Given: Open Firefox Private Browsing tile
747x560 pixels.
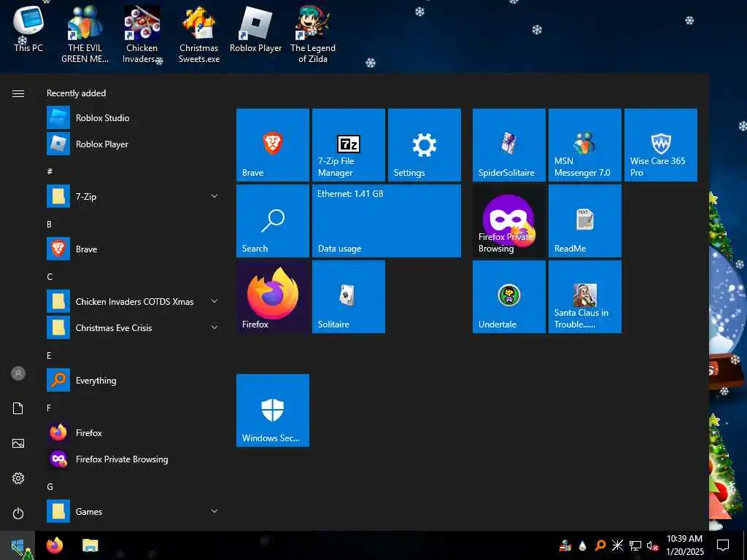Looking at the screenshot, I should pyautogui.click(x=508, y=221).
